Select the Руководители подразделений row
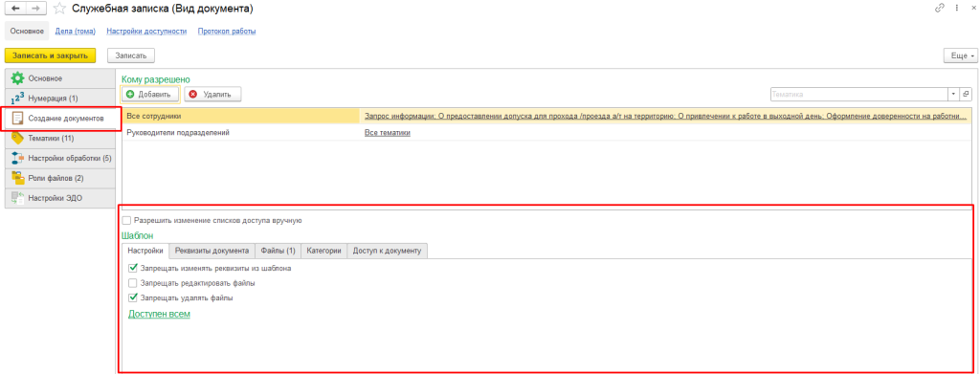Viewport: 980px width, 374px height. [546, 133]
